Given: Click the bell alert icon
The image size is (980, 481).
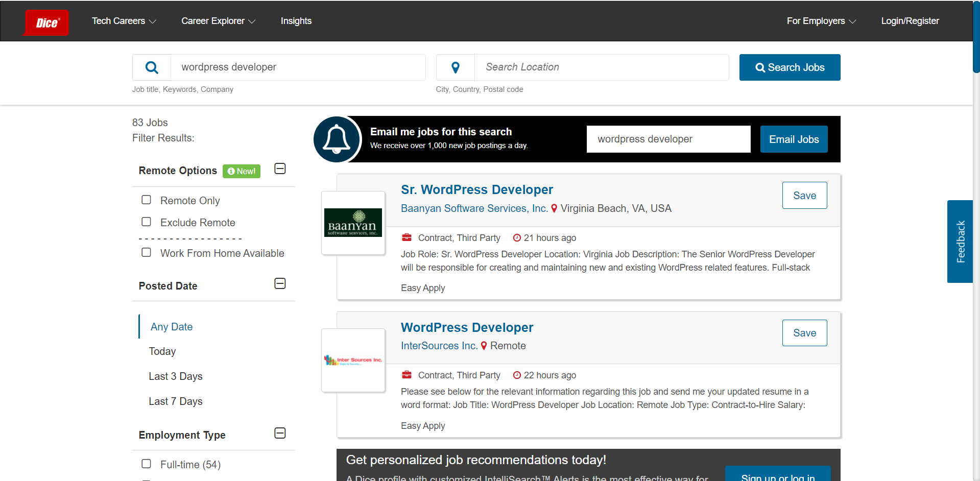Looking at the screenshot, I should tap(337, 139).
